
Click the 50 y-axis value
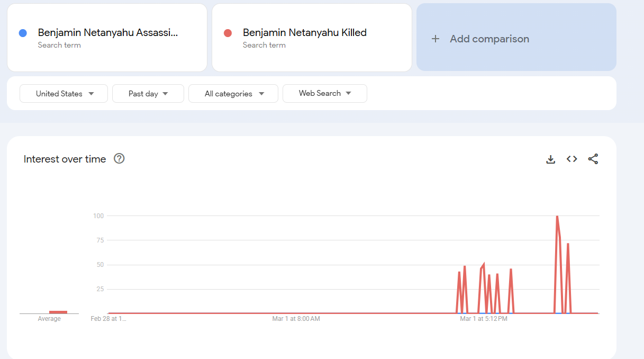pos(100,265)
